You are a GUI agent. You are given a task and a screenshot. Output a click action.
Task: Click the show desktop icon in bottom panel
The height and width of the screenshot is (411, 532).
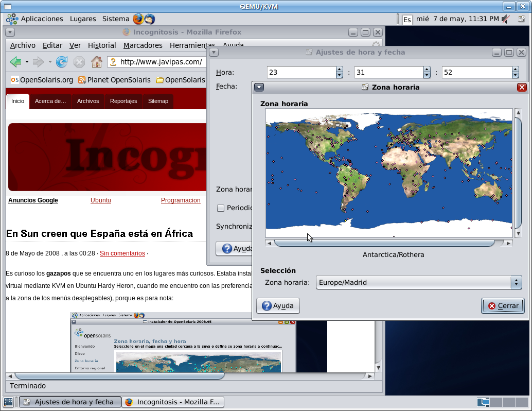tap(8, 402)
